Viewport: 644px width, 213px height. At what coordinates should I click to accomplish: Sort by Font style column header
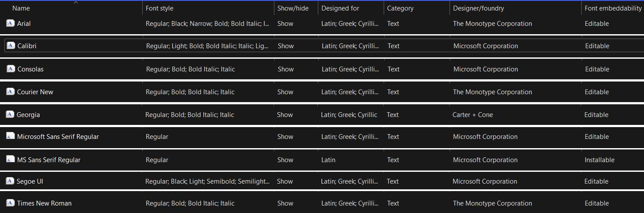click(159, 8)
